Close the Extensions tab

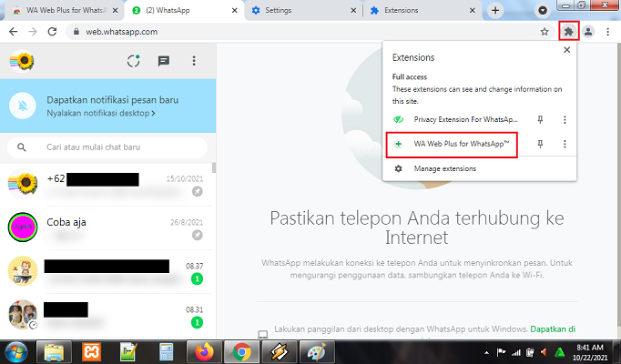(x=472, y=10)
